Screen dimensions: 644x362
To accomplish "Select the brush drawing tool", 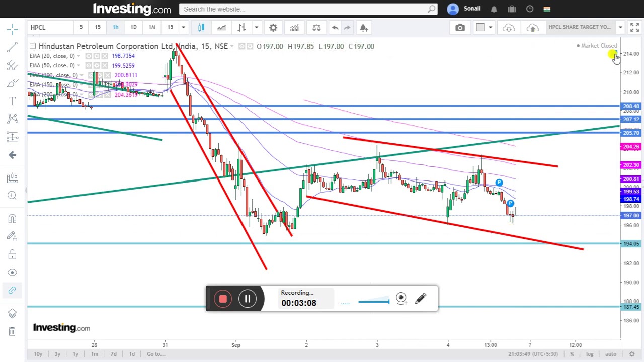I will (x=13, y=83).
